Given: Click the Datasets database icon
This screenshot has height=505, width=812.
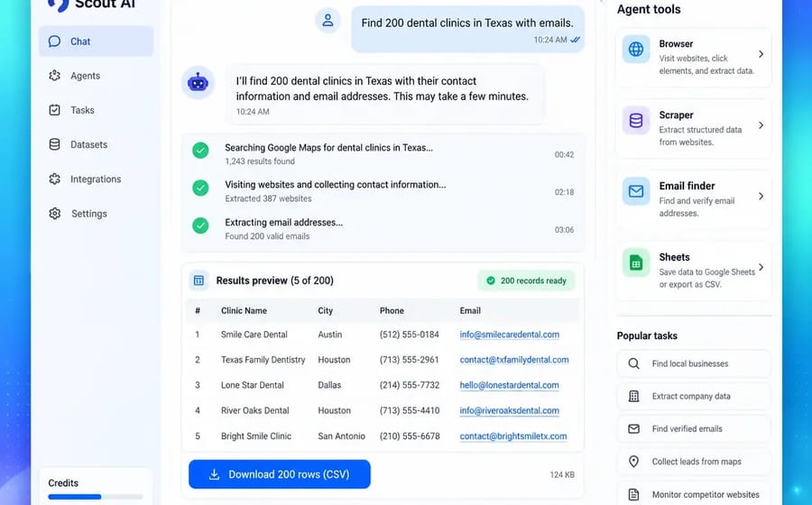Looking at the screenshot, I should pyautogui.click(x=54, y=144).
